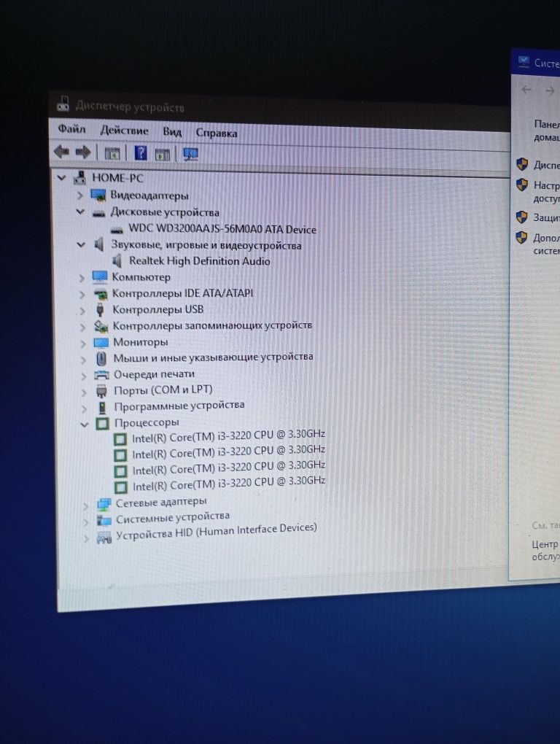The image size is (560, 744).
Task: Click the mouse icon beside Мыши
Action: pyautogui.click(x=101, y=359)
